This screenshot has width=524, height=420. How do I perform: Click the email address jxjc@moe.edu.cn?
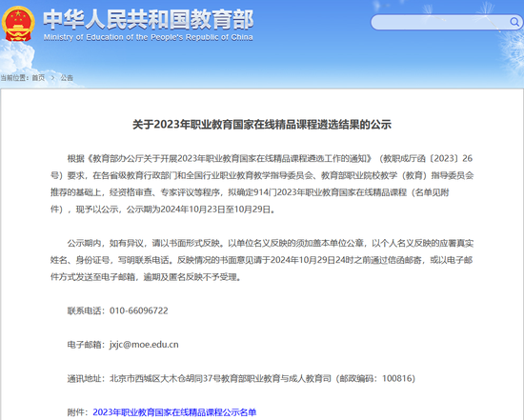click(144, 345)
